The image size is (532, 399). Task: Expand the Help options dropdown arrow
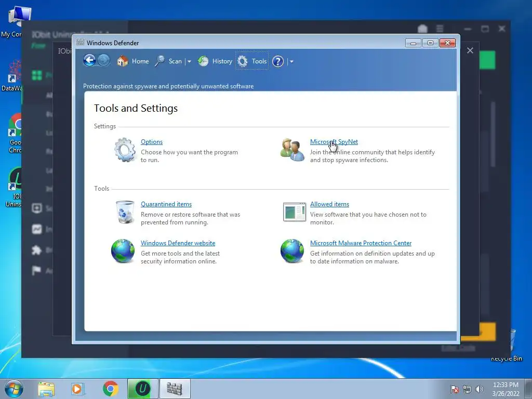tap(291, 61)
